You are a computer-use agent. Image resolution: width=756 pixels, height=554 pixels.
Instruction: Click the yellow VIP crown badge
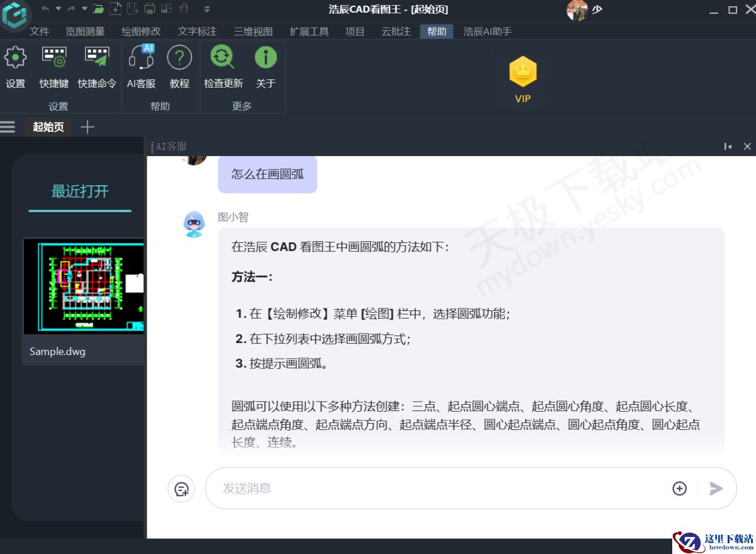522,76
